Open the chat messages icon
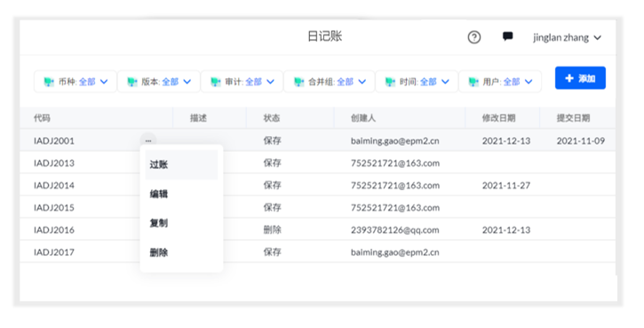The width and height of the screenshot is (644, 328). (x=507, y=36)
